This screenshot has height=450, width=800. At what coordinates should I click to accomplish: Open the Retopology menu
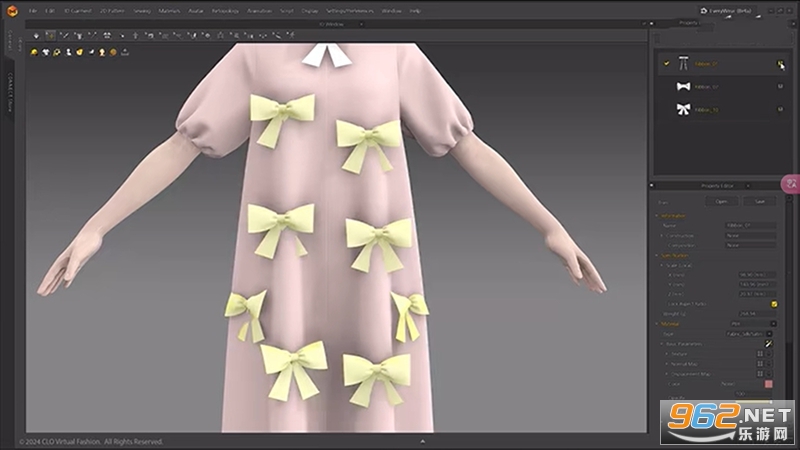[x=225, y=11]
